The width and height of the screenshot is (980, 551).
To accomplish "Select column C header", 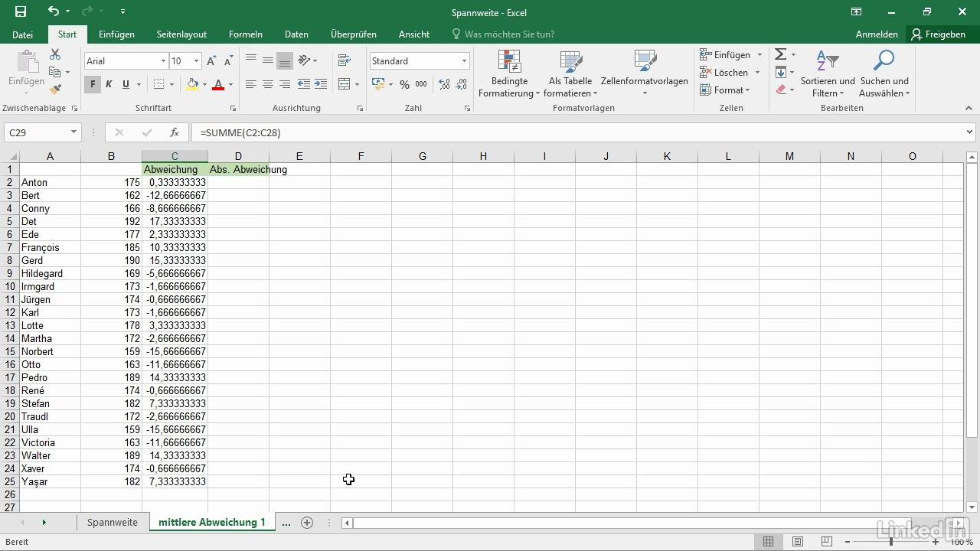I will point(175,156).
